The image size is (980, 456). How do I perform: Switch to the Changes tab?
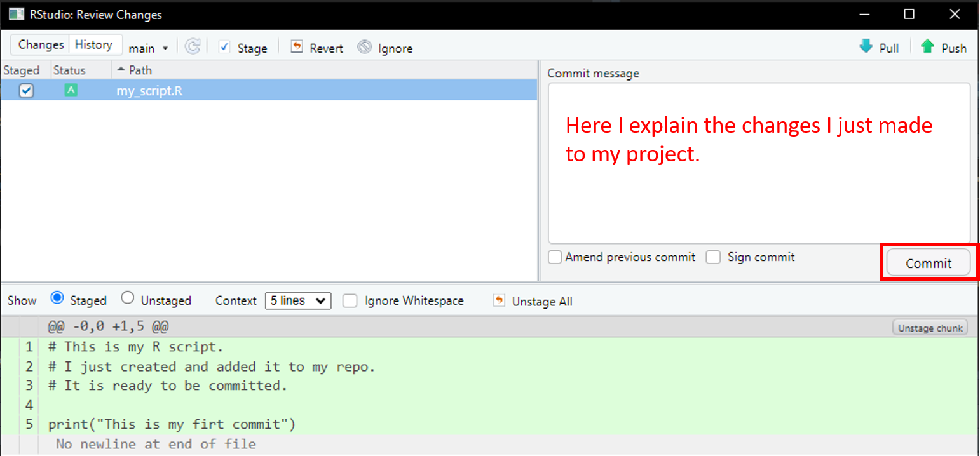[x=41, y=44]
